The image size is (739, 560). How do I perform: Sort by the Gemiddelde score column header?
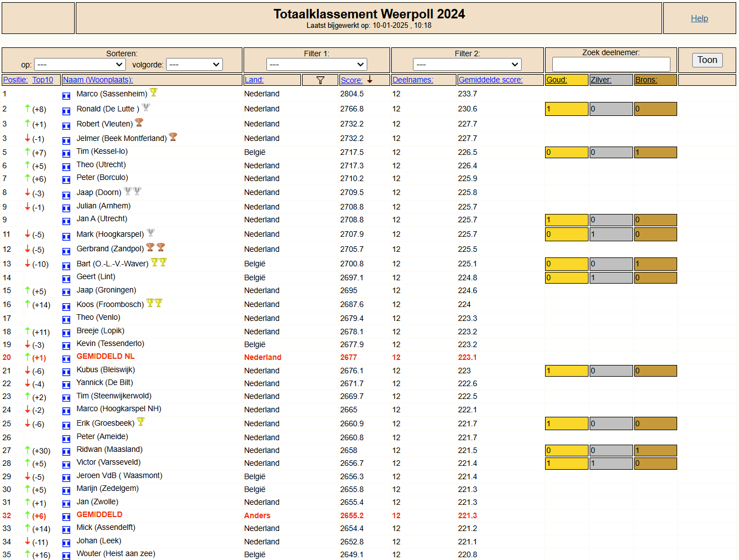pyautogui.click(x=490, y=80)
